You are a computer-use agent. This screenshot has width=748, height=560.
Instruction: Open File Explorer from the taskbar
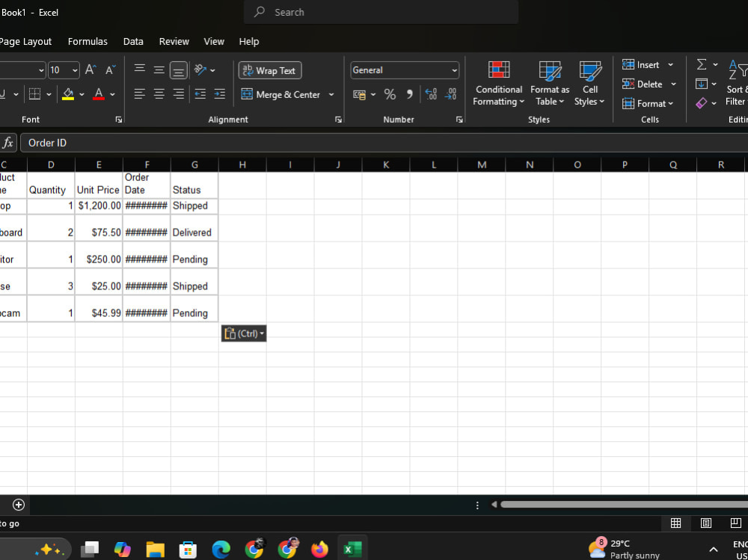pos(155,550)
